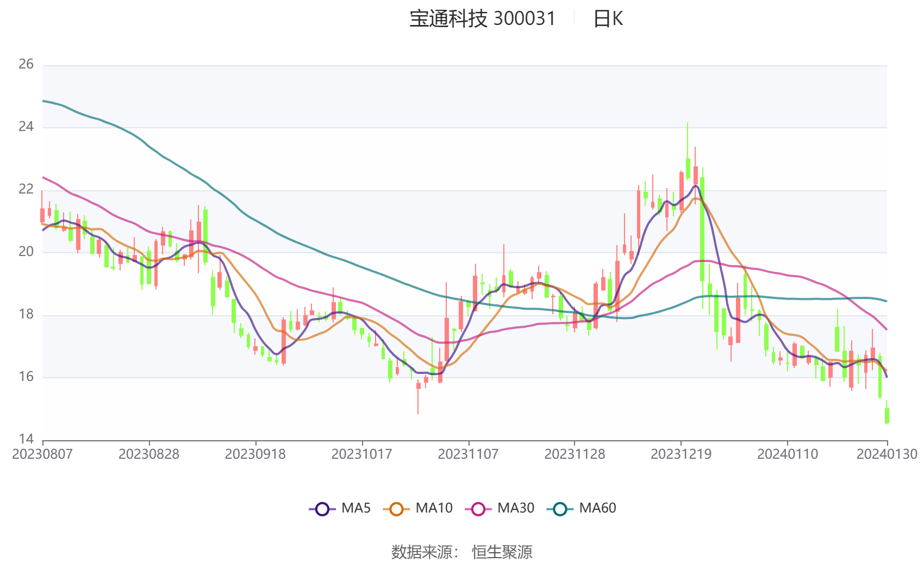Viewport: 924px width, 562px height.
Task: Click the data source text 恒生聚源
Action: coord(502,552)
